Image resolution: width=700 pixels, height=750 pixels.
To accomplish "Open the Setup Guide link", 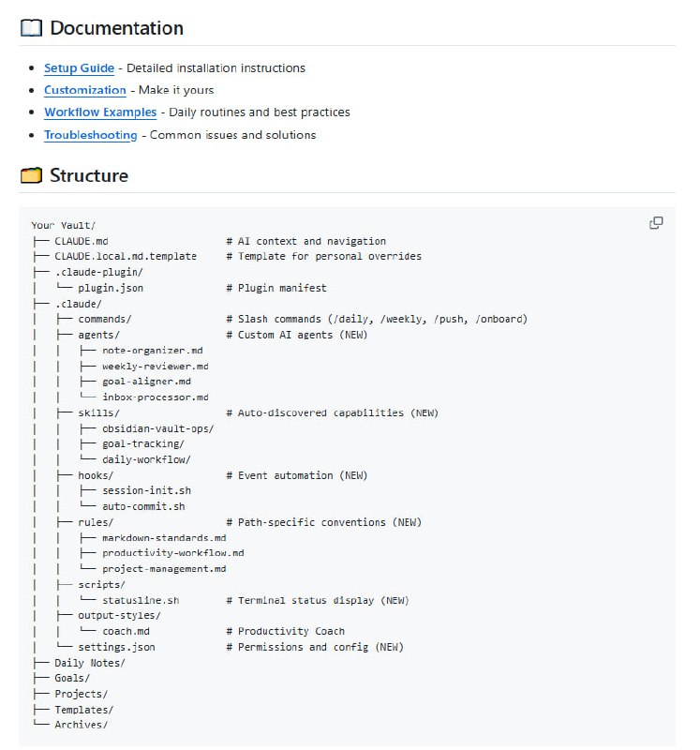I will tap(79, 67).
